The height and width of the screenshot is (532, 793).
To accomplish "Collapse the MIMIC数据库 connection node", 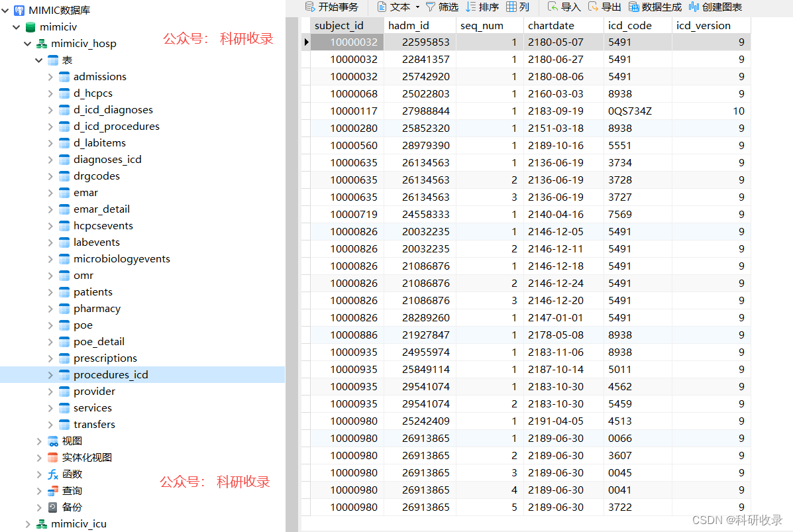I will click(x=5, y=10).
